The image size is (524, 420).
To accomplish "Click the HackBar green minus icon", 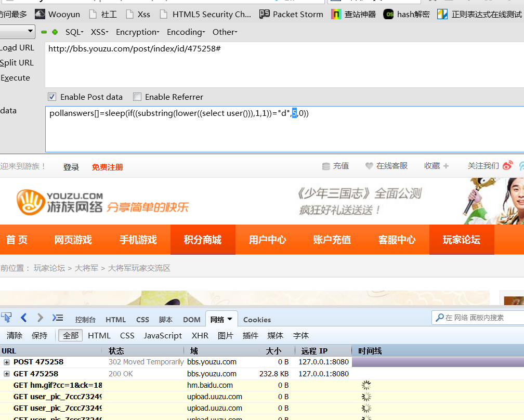I will [44, 32].
